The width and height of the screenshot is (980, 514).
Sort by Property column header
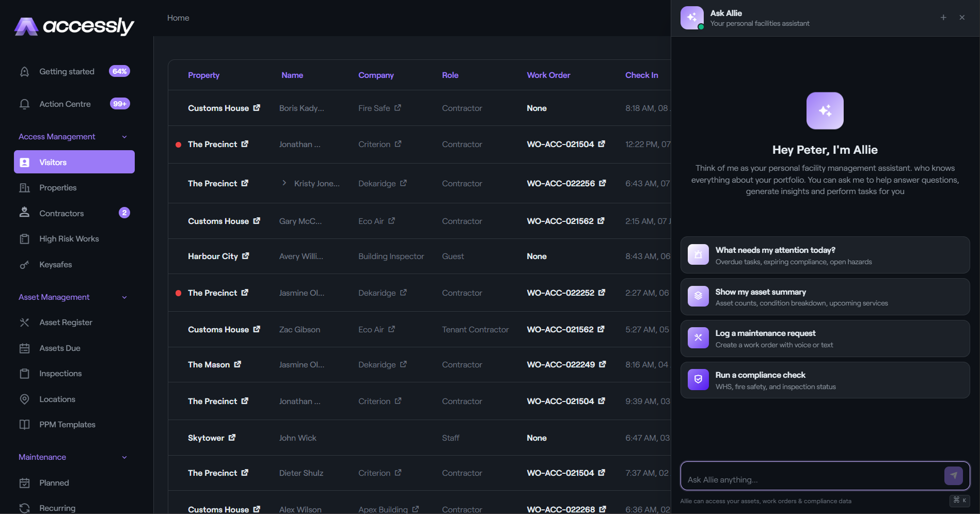(203, 75)
